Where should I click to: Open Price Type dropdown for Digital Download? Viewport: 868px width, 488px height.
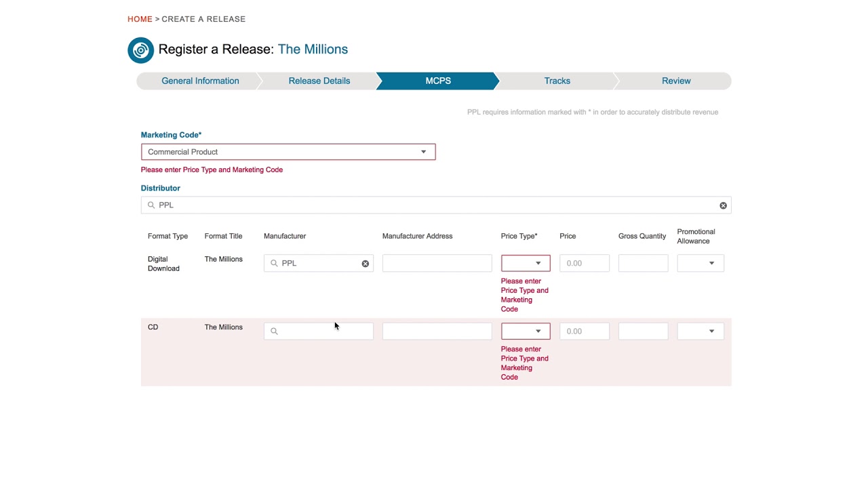pos(526,263)
